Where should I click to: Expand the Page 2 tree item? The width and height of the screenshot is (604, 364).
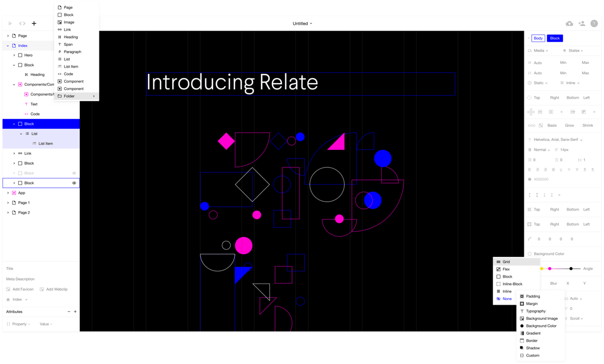[x=8, y=213]
